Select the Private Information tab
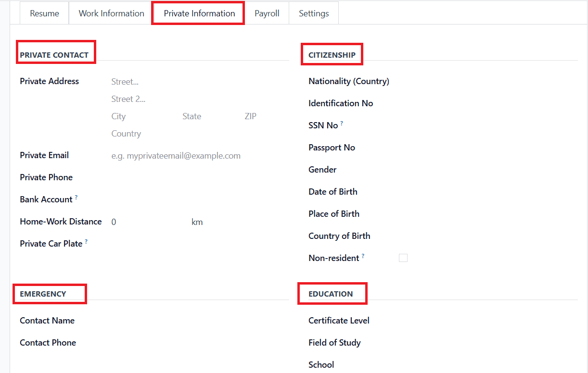 (x=199, y=13)
